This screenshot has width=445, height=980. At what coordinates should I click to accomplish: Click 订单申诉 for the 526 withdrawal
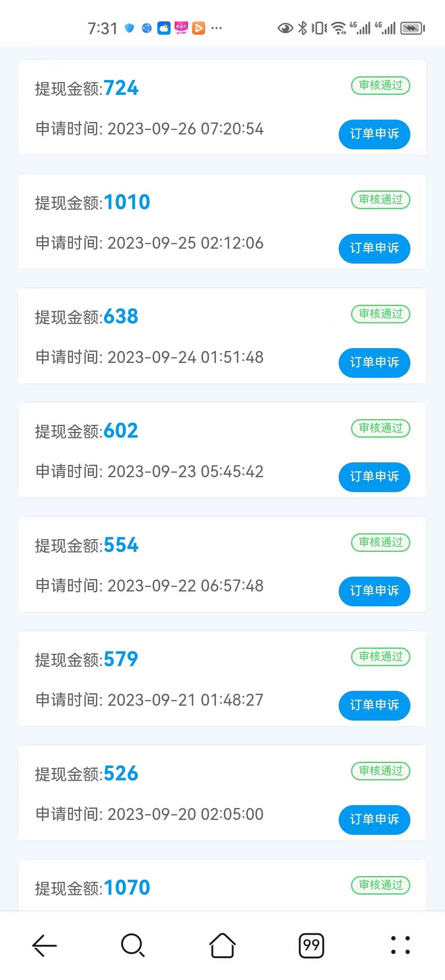pyautogui.click(x=374, y=820)
